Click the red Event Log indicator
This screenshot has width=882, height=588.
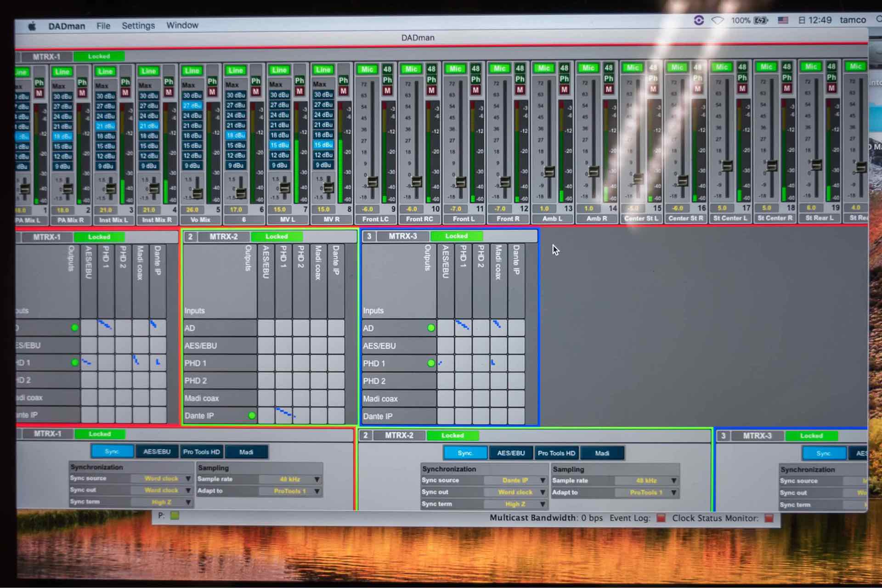tap(661, 518)
